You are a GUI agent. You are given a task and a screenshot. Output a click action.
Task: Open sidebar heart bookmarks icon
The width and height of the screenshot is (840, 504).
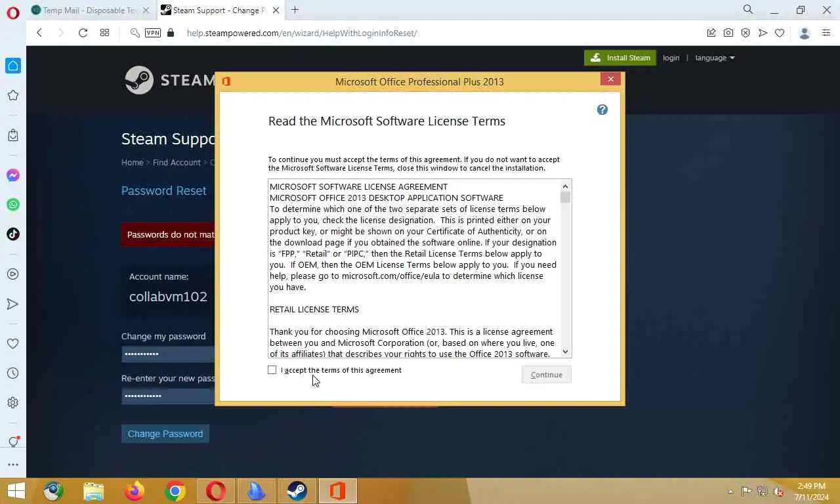coord(13,343)
